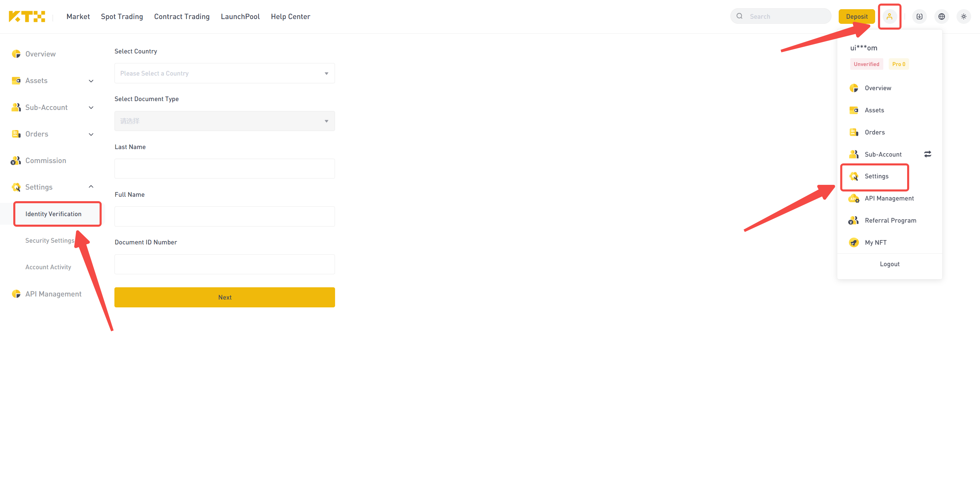Open the Spot Trading menu
The image size is (980, 482).
[122, 16]
